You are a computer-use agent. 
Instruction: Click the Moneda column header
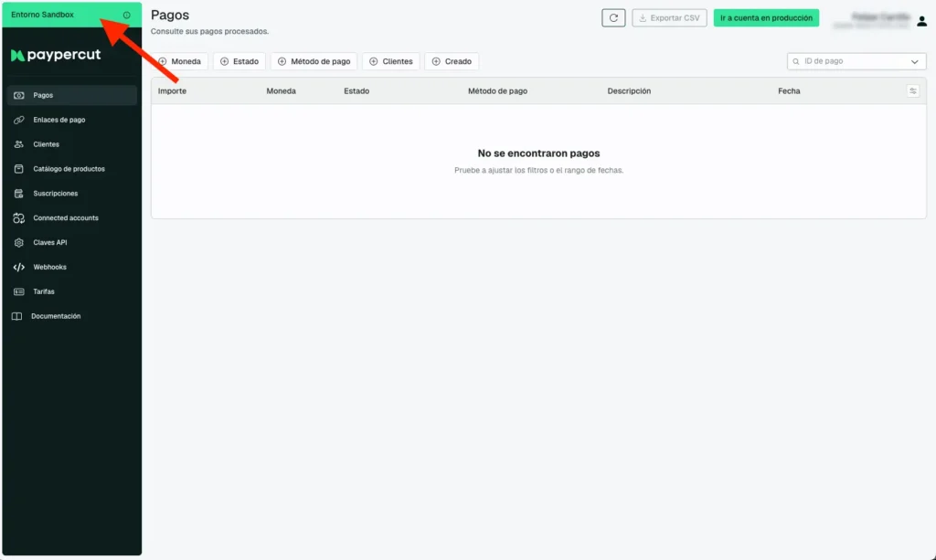tap(282, 91)
